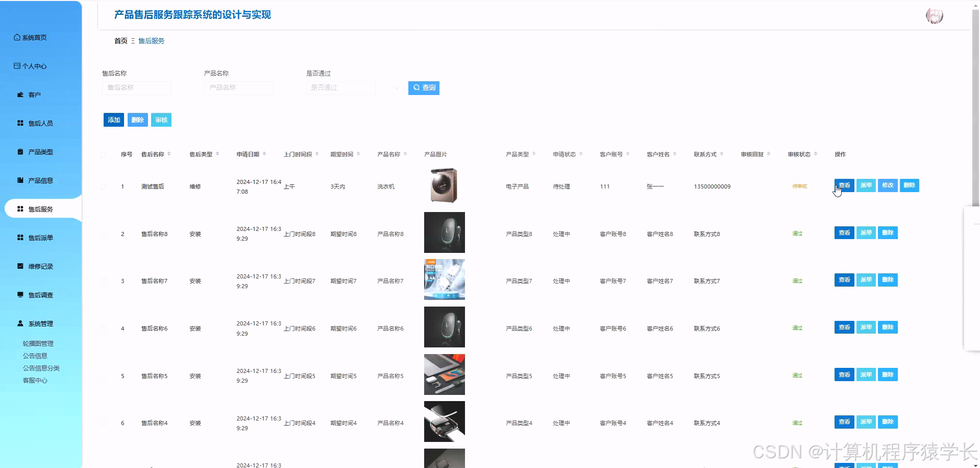980x468 pixels.
Task: Click the 售后人员 grid icon
Action: click(20, 123)
